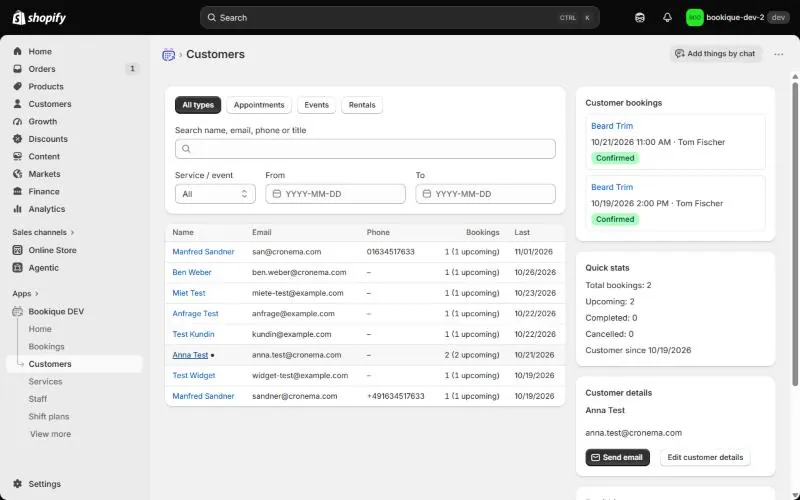
Task: Click the magnifier icon in customer search field
Action: pyautogui.click(x=186, y=149)
